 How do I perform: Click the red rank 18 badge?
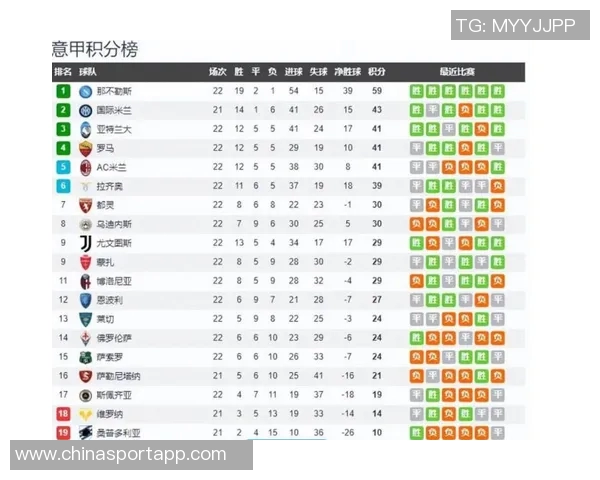click(62, 414)
